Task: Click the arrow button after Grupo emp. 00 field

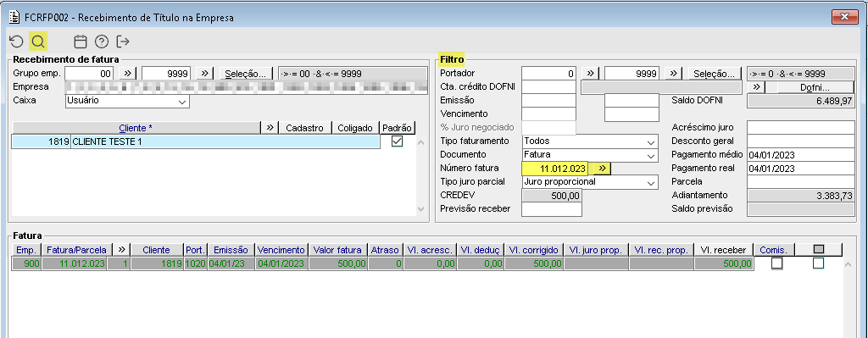Action: 126,73
